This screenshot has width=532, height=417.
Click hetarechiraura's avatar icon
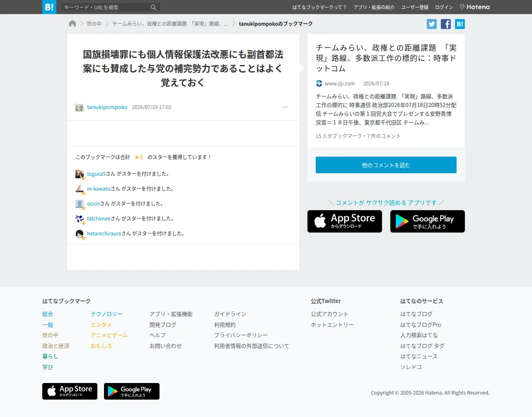(x=80, y=234)
